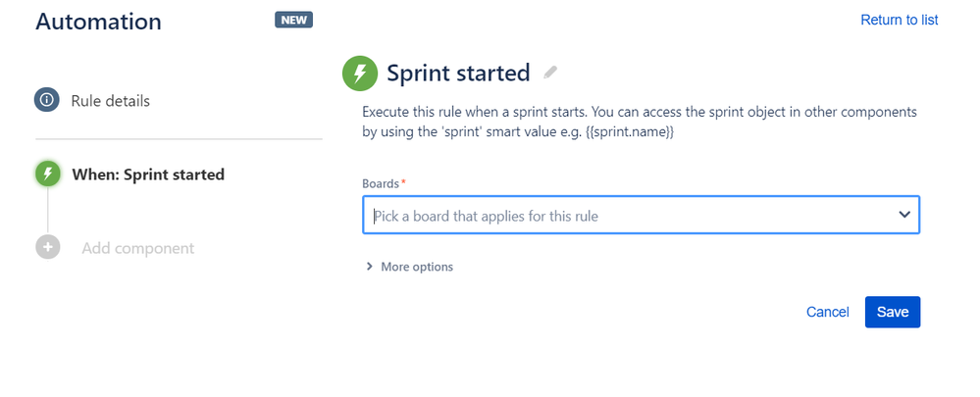Click the gray plus Add component icon
Image resolution: width=980 pixels, height=397 pixels.
47,247
